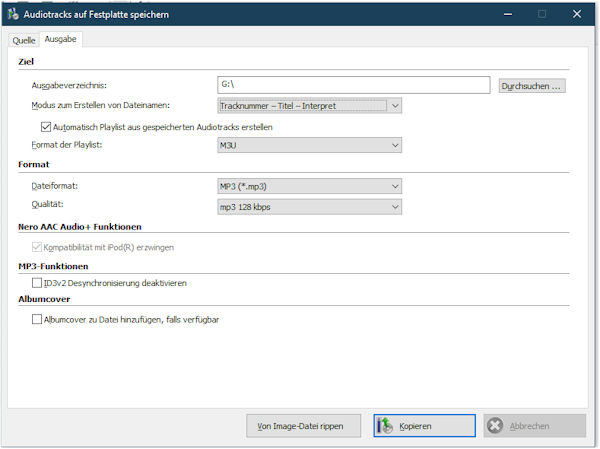Open the Dateiformat MP3 dropdown
The height and width of the screenshot is (449, 600).
click(310, 186)
